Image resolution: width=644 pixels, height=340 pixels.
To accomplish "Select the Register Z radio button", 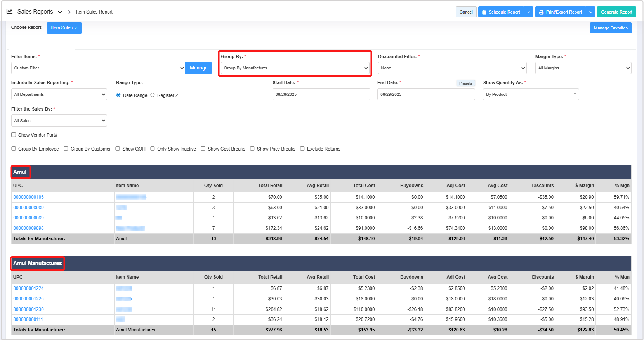I will coord(153,95).
